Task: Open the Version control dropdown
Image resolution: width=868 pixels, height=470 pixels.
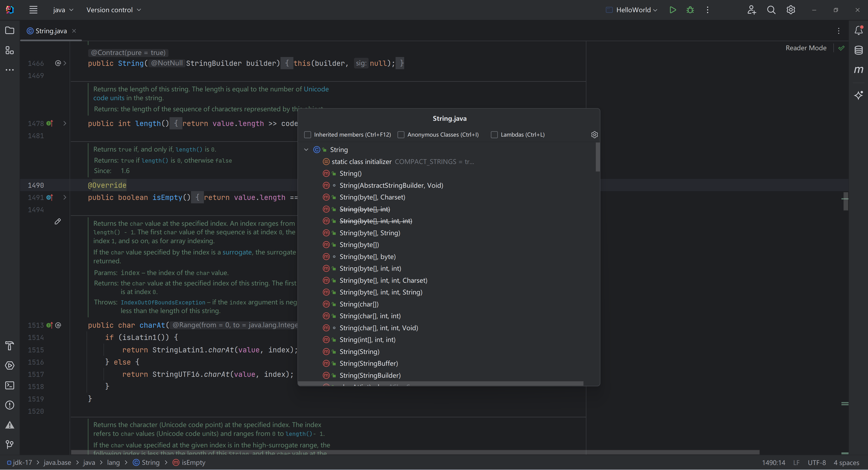Action: coord(113,10)
